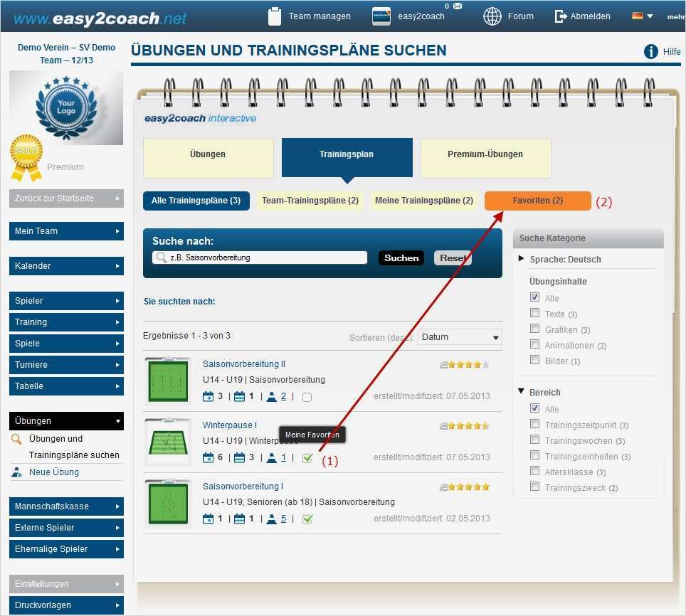
Task: Click calendar-day icon in Saisonvorbereitung I row
Action: pyautogui.click(x=209, y=519)
